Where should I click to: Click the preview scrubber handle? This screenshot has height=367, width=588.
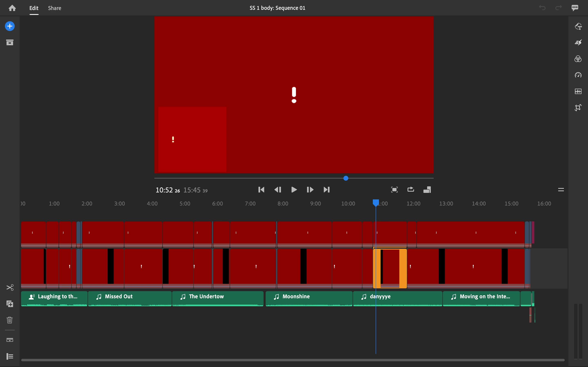346,178
